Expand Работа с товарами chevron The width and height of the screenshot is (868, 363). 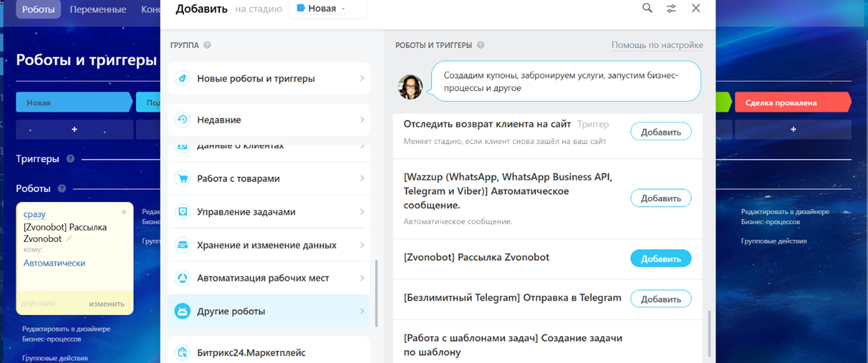coord(362,178)
